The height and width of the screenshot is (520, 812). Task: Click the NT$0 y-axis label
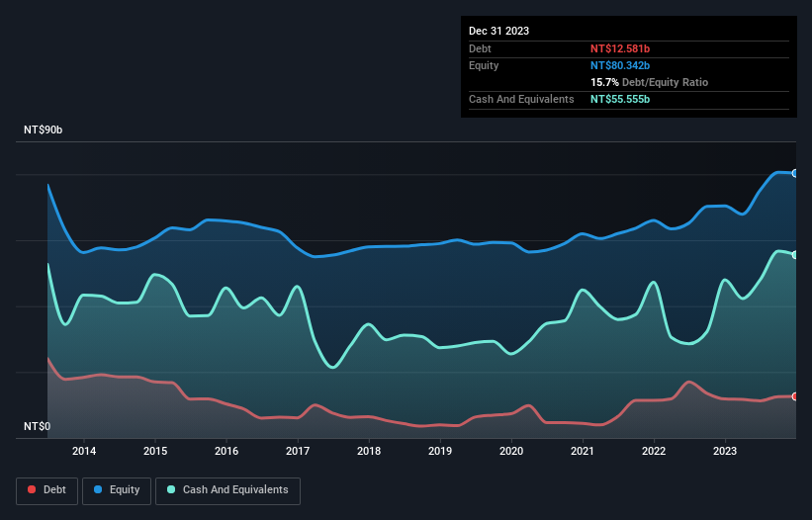click(x=38, y=426)
